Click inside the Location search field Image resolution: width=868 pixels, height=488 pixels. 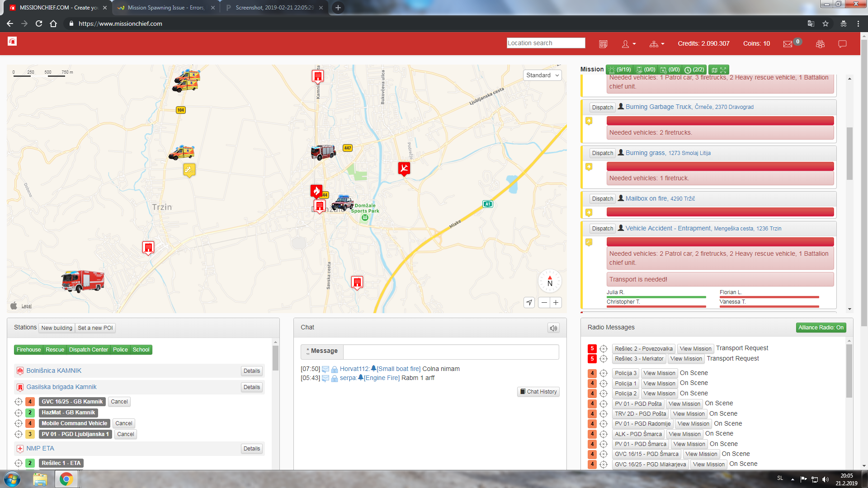(546, 43)
